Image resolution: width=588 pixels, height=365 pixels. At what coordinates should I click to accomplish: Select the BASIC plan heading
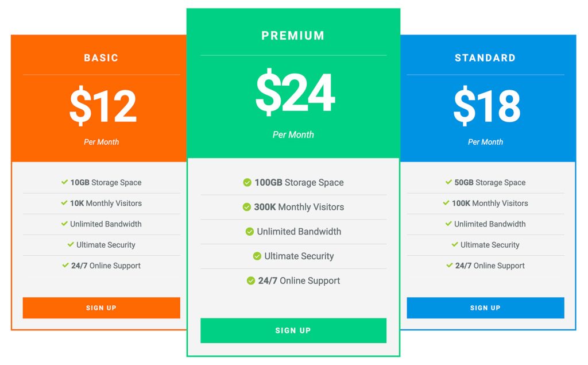click(x=101, y=58)
